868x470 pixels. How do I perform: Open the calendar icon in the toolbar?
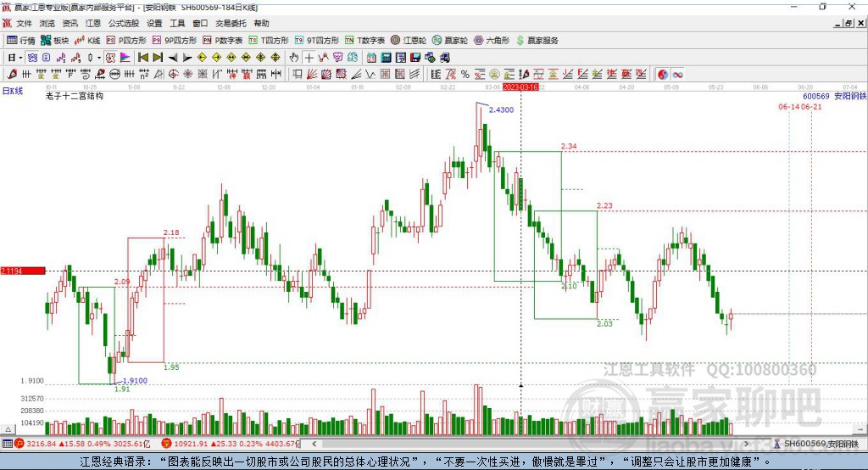point(371,58)
